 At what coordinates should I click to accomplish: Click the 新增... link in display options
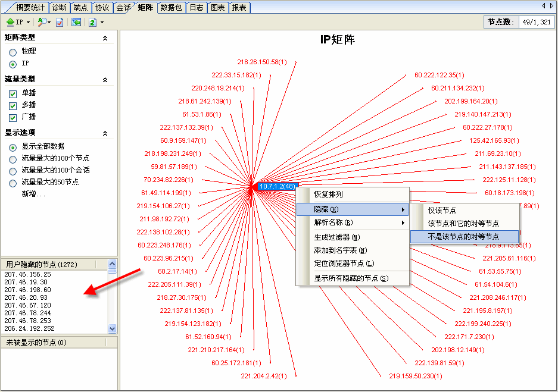[33, 194]
